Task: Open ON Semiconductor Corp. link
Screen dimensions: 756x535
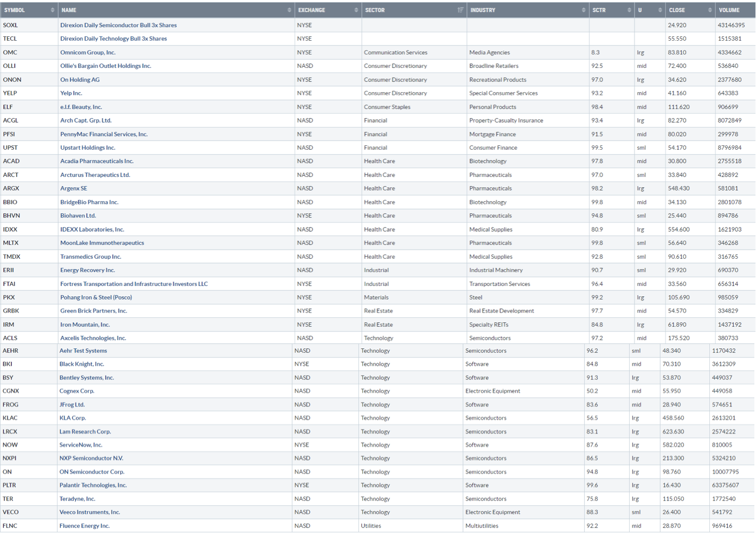Action: (x=92, y=472)
